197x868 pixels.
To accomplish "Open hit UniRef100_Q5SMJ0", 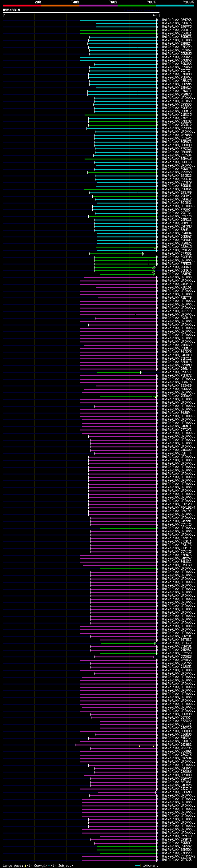I will [x=177, y=125].
